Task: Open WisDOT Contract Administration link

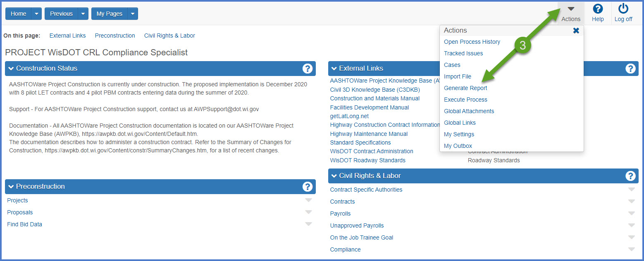Action: (372, 151)
